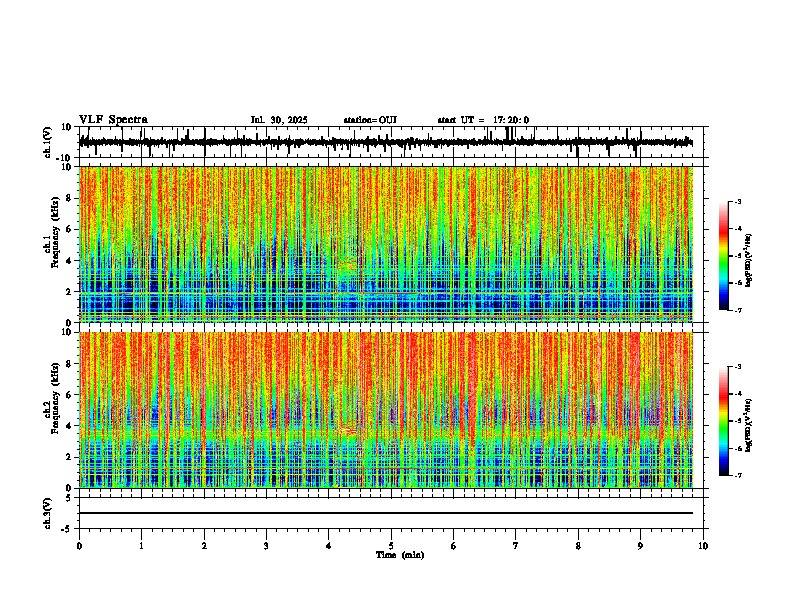Click inside the ch.1 spectrogram plot
The width and height of the screenshot is (792, 612).
tap(386, 244)
